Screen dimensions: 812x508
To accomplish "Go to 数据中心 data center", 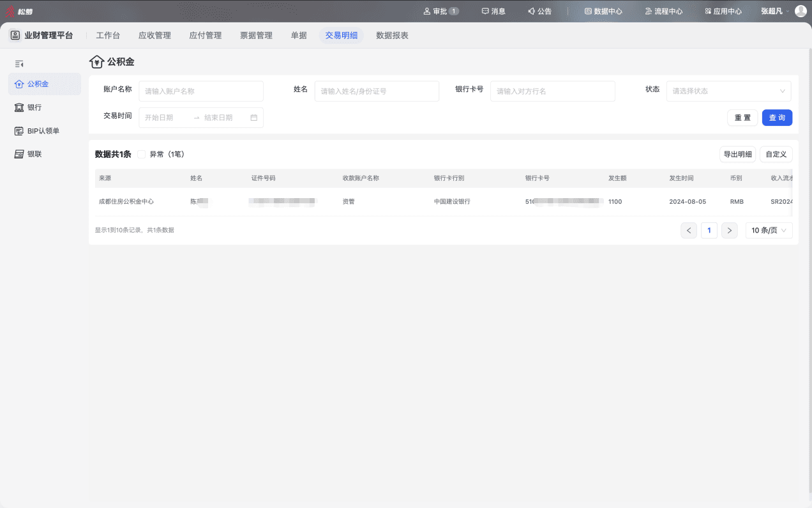I will coord(603,11).
